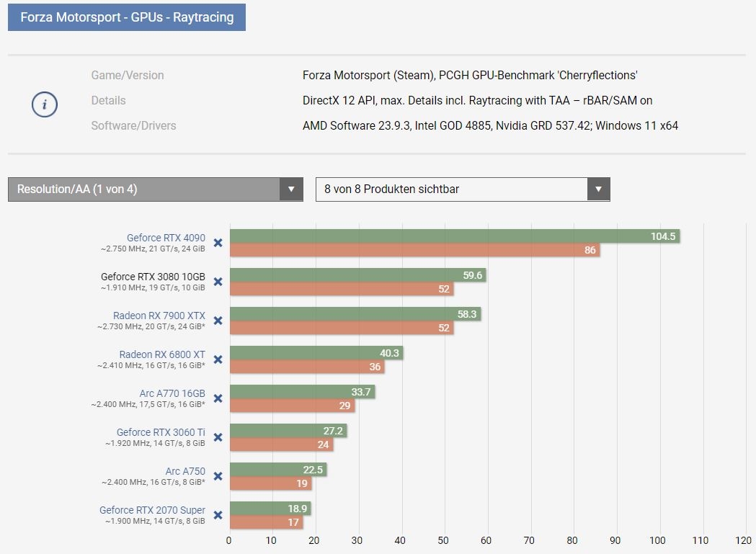Screen dimensions: 756x554
Task: Hide Arc A750 with its X icon
Action: coord(218,476)
